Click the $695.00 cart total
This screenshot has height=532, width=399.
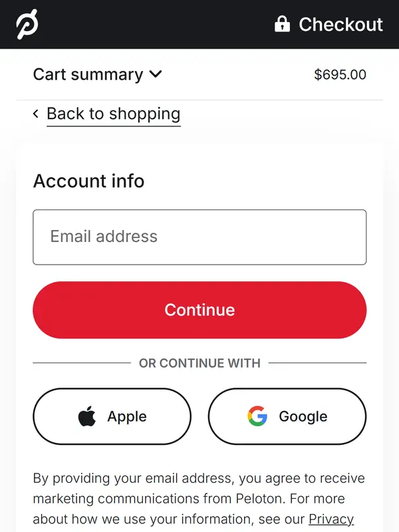pos(340,74)
